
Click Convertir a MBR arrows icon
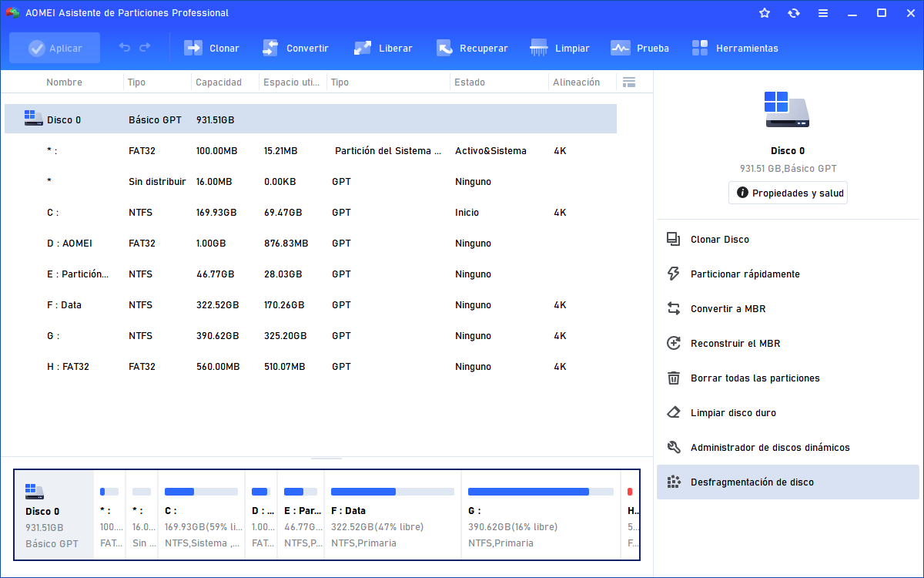674,309
